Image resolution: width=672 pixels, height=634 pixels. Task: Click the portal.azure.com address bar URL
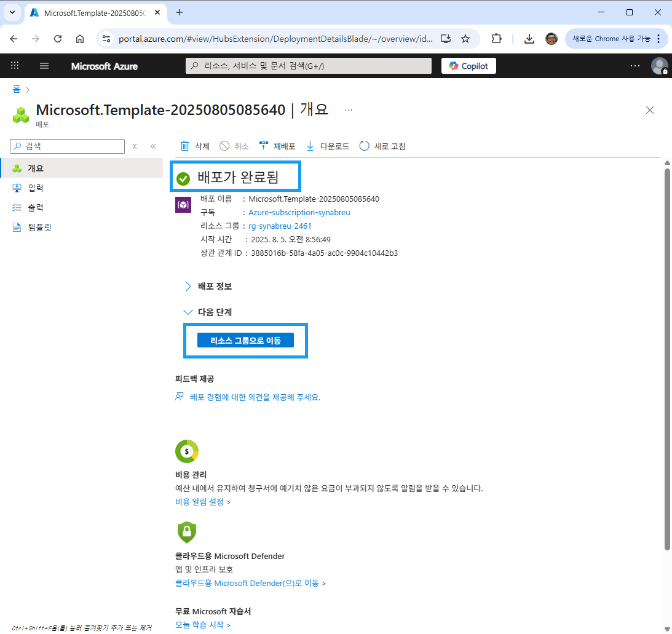click(275, 39)
